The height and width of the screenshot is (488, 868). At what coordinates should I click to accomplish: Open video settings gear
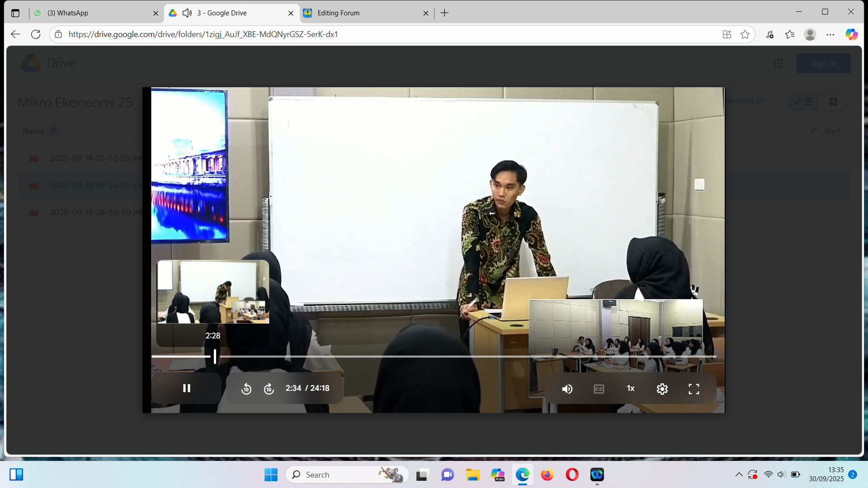point(662,389)
